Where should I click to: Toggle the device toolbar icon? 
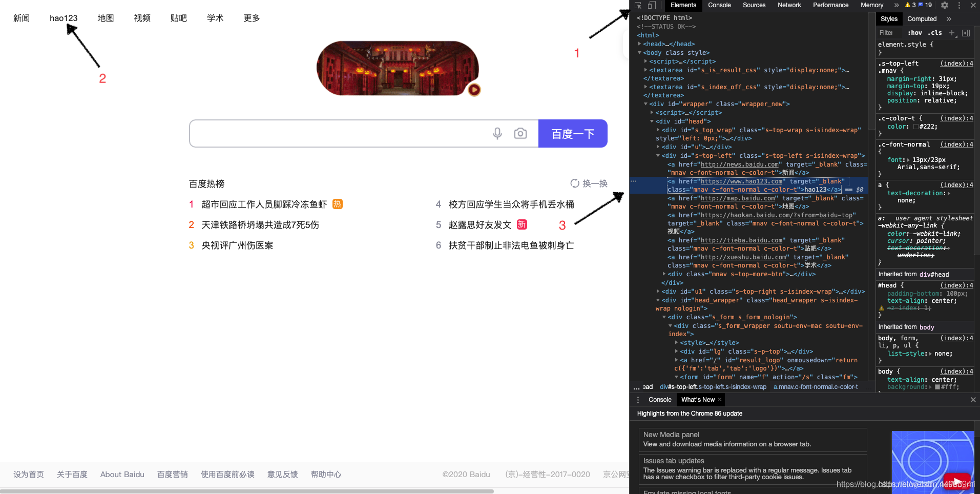coord(652,5)
